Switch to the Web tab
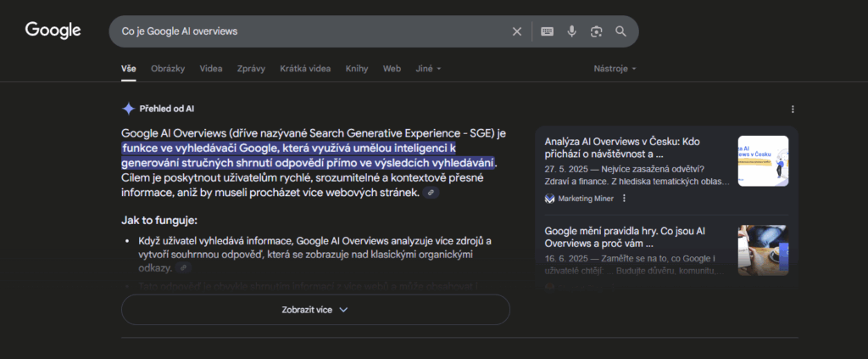The image size is (868, 359). click(x=392, y=69)
